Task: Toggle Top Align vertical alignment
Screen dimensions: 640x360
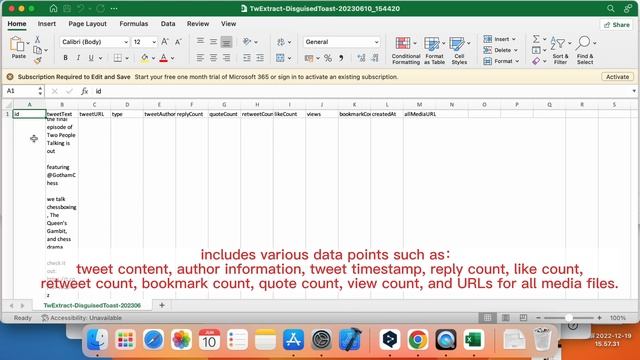Action: [200, 41]
